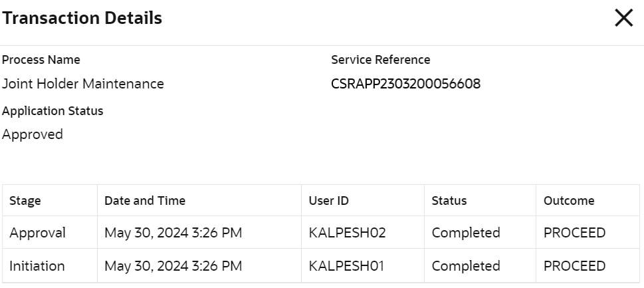Select user ID KALPESH02
644x288 pixels.
[x=348, y=233]
